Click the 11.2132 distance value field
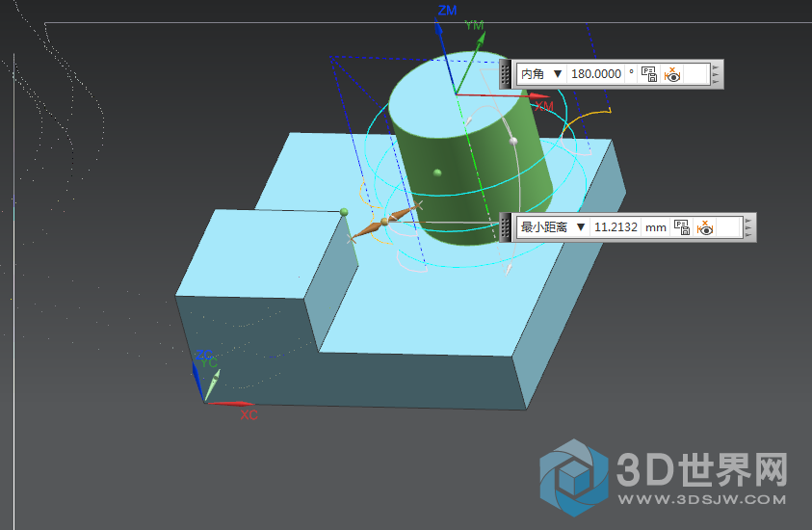 (616, 227)
